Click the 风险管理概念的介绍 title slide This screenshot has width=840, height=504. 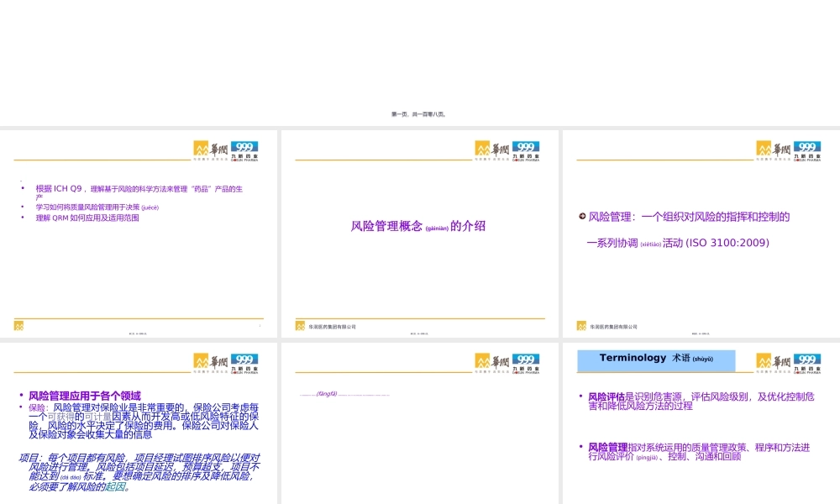point(418,225)
